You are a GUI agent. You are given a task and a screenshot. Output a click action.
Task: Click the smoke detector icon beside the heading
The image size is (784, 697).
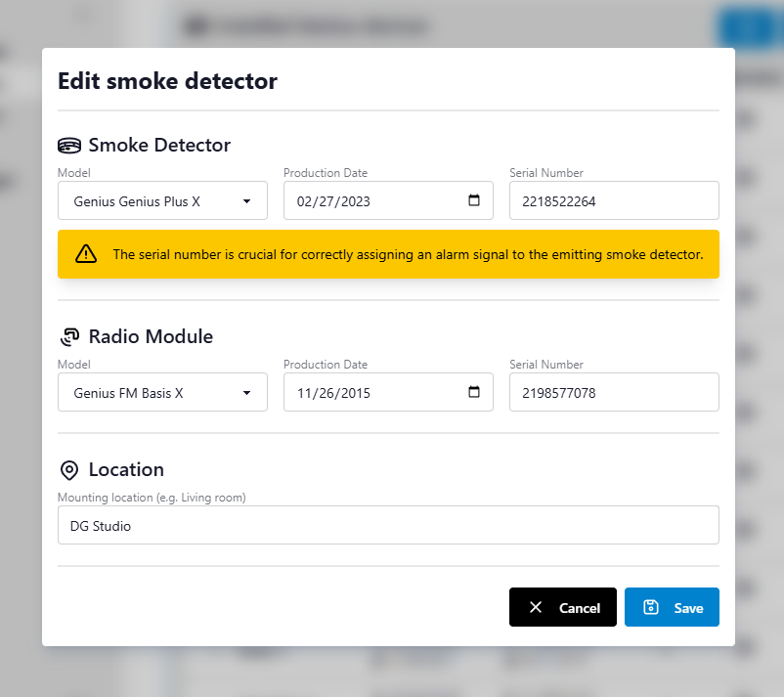(69, 146)
